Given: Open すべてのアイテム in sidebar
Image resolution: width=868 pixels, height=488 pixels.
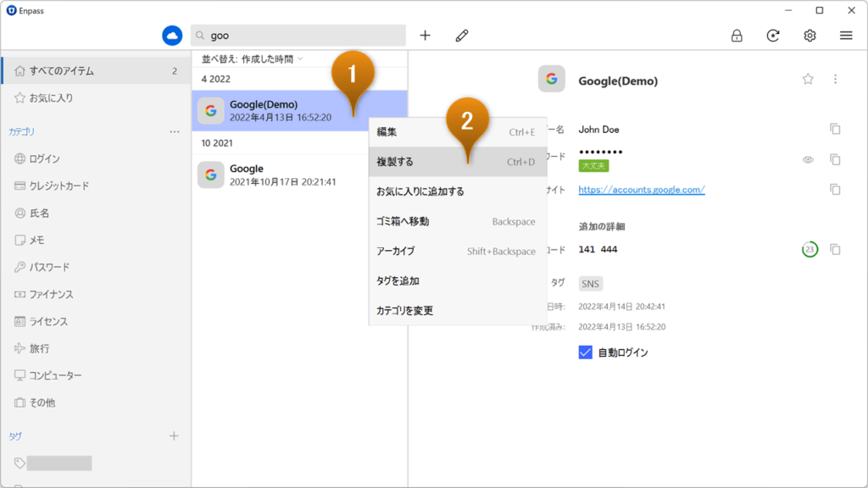Looking at the screenshot, I should coord(96,71).
